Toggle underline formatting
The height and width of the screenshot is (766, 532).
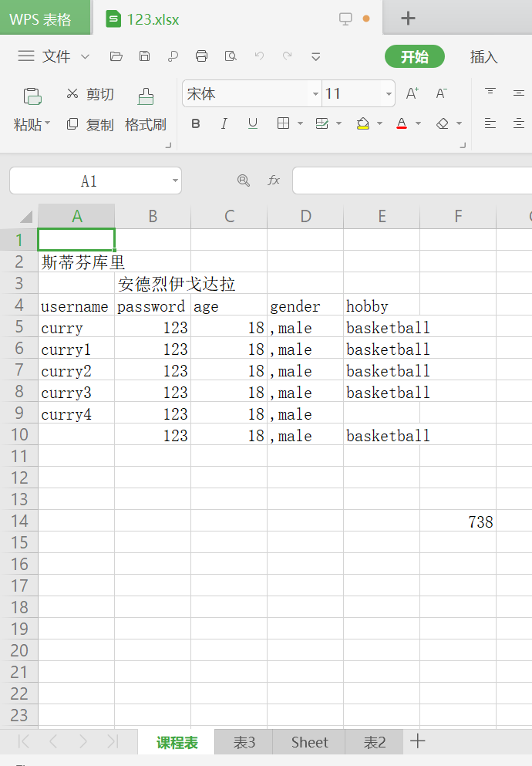tap(253, 123)
